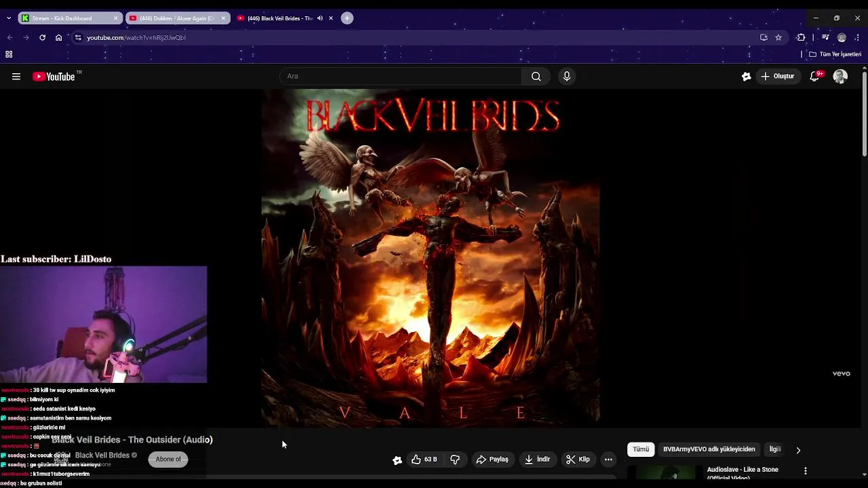Select the BVBArmyVEVO adlı yükleyiciden chip
The height and width of the screenshot is (488, 868).
point(709,449)
